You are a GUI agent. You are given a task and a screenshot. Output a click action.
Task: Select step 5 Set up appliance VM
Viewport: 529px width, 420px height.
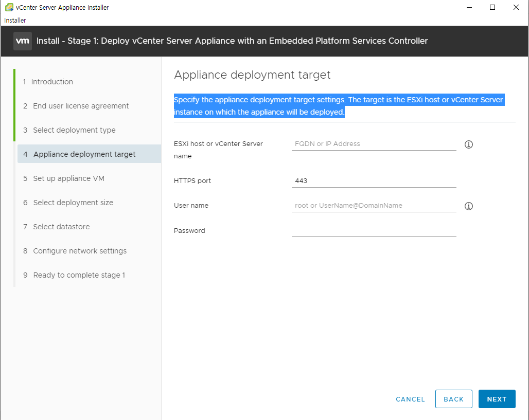(64, 178)
